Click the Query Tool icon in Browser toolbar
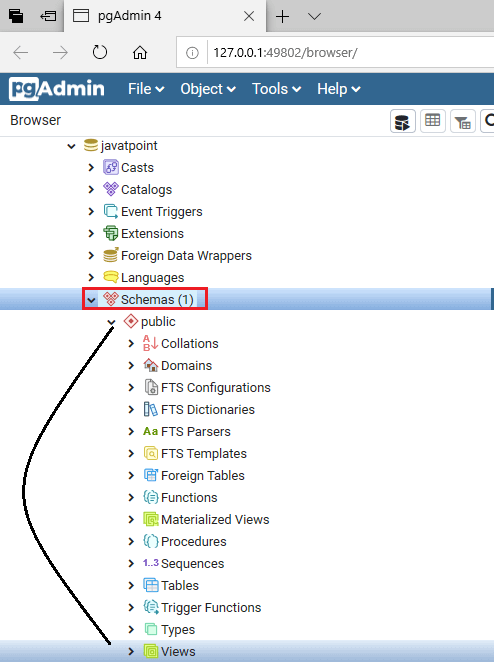 tap(403, 121)
